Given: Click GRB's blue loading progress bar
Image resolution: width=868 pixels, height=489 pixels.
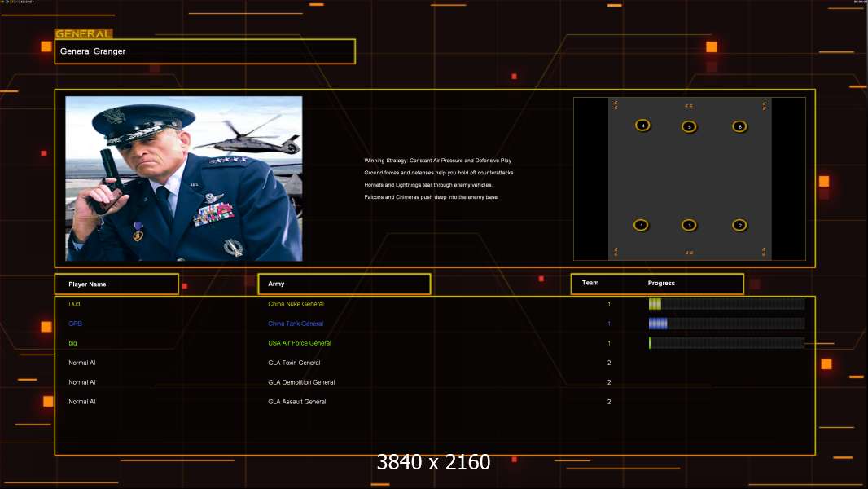Looking at the screenshot, I should [726, 324].
